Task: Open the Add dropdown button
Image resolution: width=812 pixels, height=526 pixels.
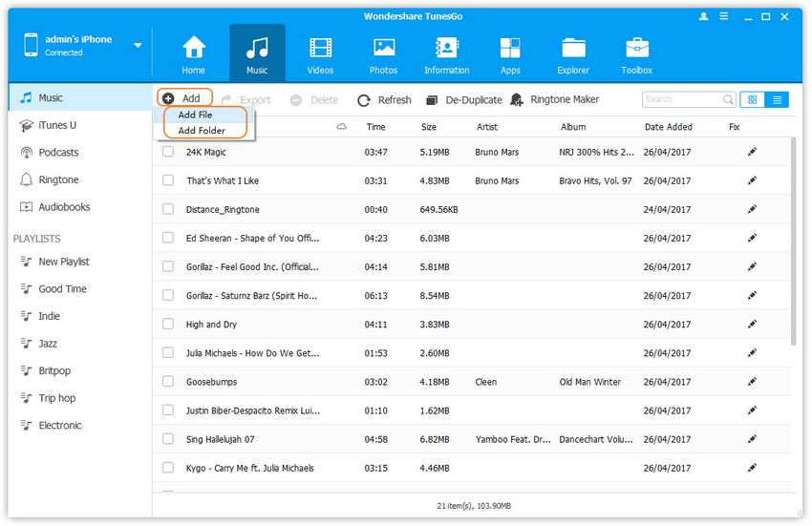Action: coord(182,98)
